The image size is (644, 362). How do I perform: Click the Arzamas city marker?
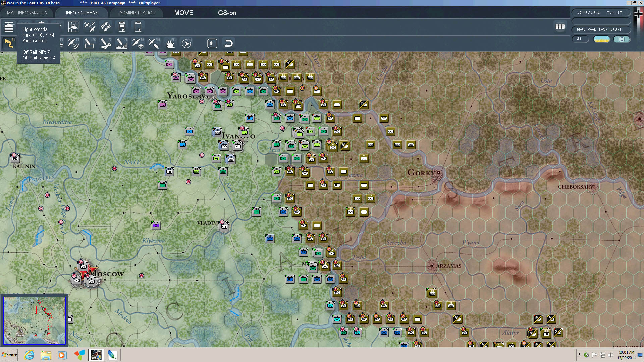[432, 266]
